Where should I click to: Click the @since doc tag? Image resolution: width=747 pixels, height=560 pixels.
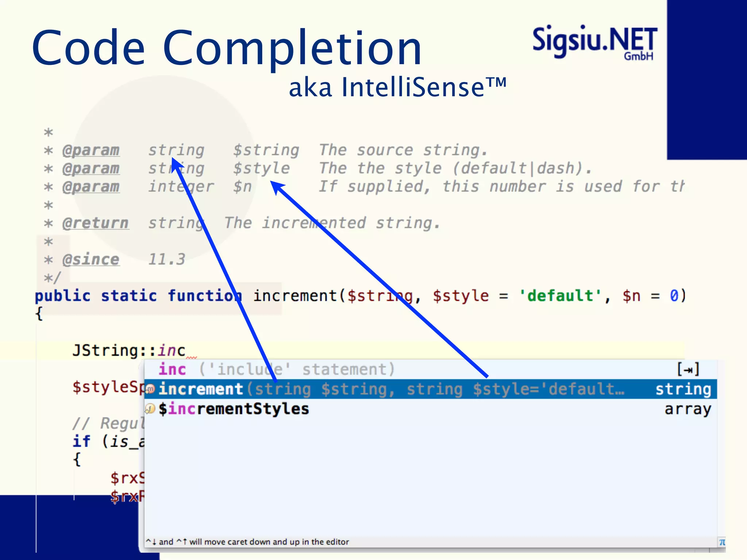(x=91, y=260)
